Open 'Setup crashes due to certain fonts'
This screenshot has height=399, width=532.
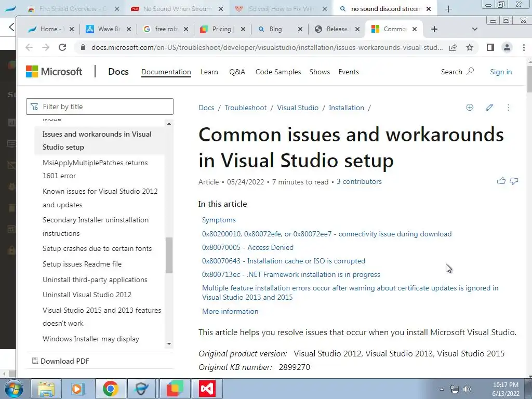(97, 248)
